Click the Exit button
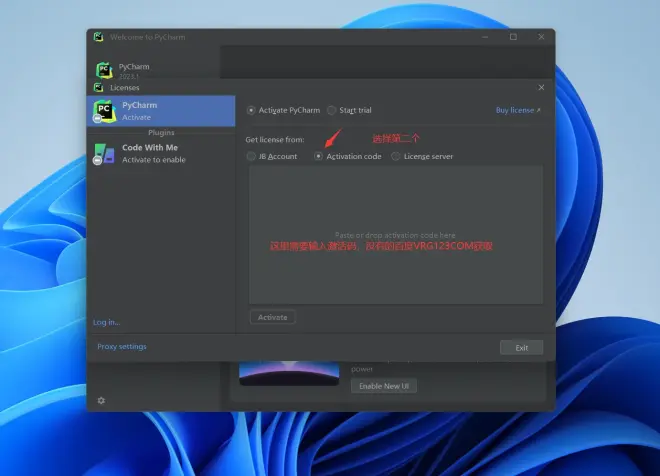This screenshot has height=476, width=660. 522,348
